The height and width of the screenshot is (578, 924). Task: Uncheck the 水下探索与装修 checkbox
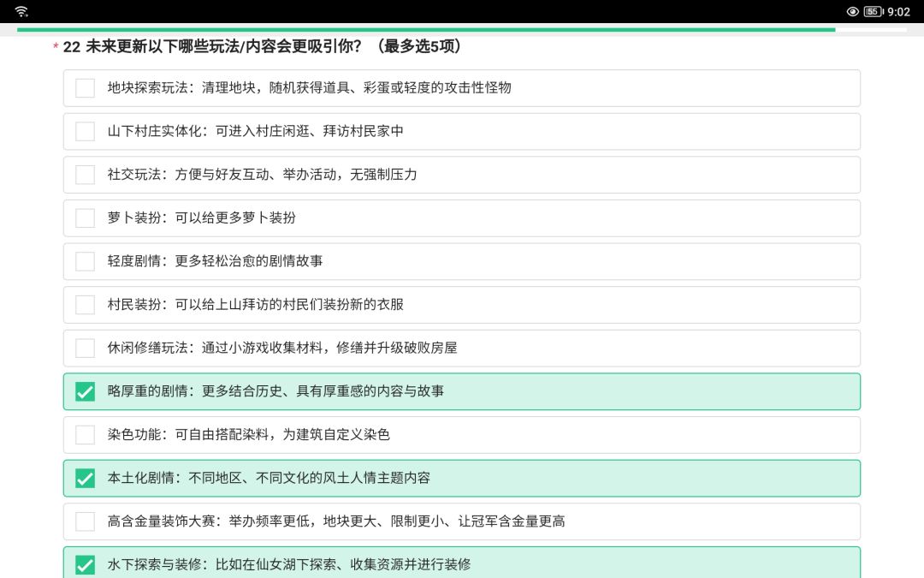click(x=85, y=564)
